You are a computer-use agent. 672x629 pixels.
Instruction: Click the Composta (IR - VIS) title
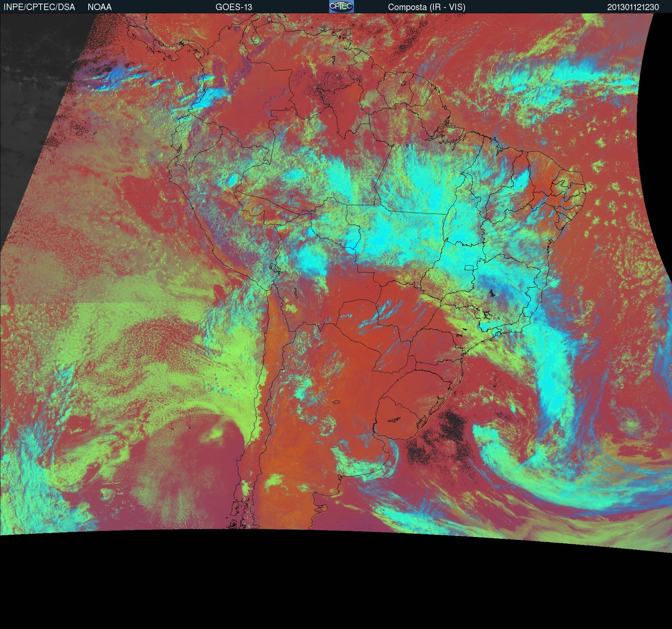tap(427, 7)
